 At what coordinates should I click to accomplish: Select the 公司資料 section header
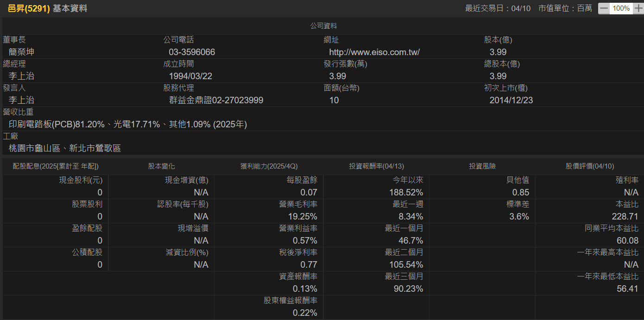click(323, 26)
